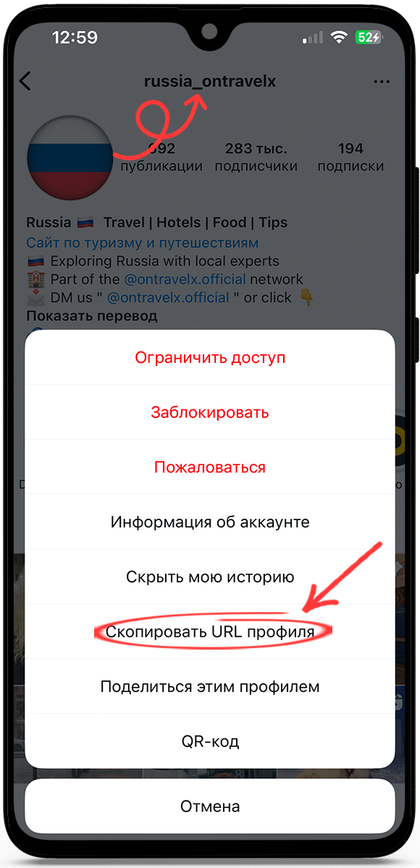Tap the 12:59 clock in status bar
The width and height of the screenshot is (420, 868).
click(75, 38)
